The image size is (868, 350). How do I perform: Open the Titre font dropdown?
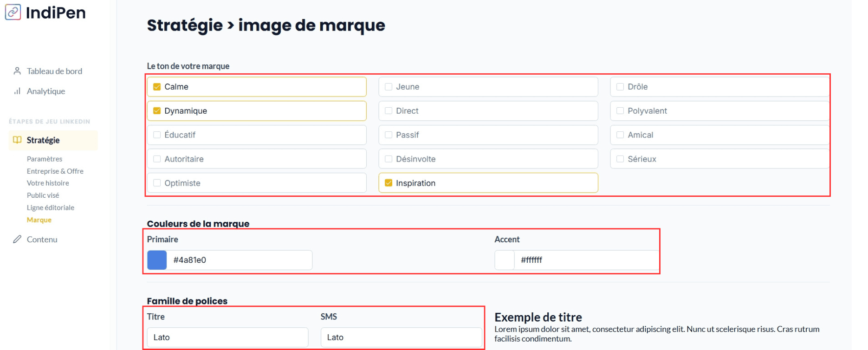tap(227, 337)
